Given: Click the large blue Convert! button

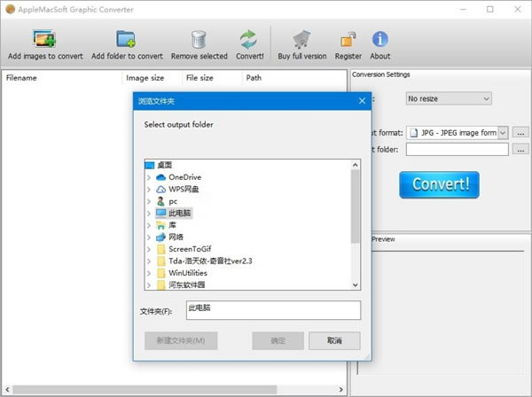Looking at the screenshot, I should (439, 184).
